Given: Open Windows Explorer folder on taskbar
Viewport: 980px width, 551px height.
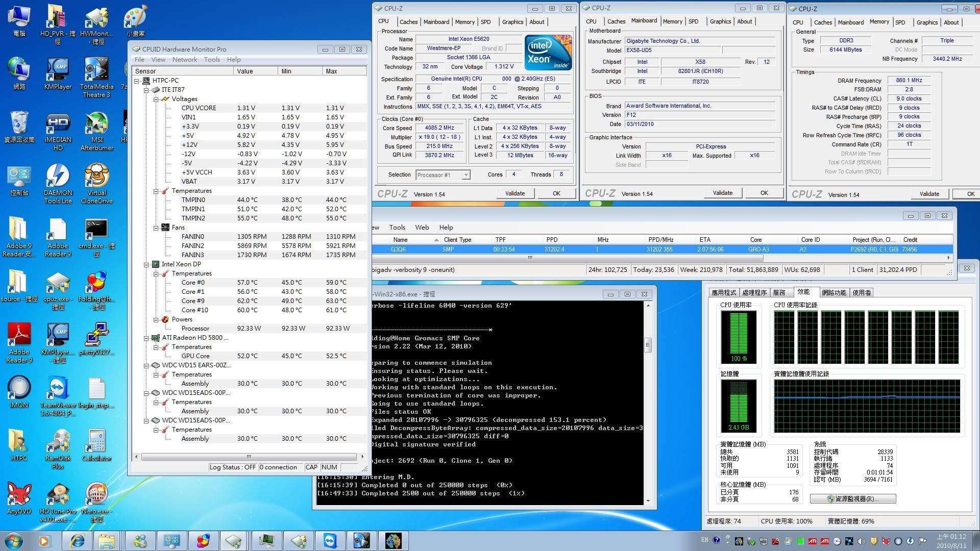Looking at the screenshot, I should 107,541.
